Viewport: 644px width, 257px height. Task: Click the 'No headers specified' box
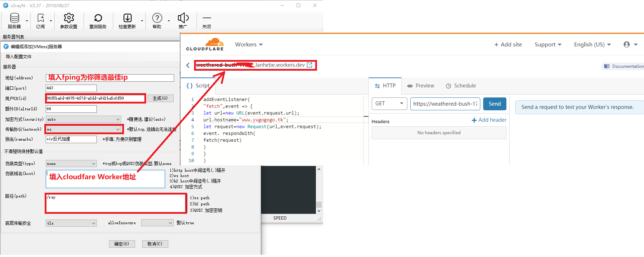click(x=439, y=133)
